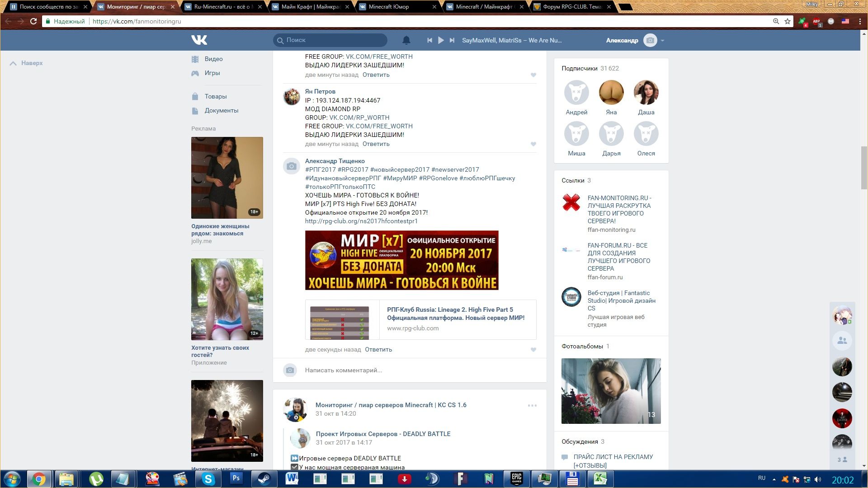
Task: Reply to Александр Тищенко's comment
Action: click(x=378, y=350)
